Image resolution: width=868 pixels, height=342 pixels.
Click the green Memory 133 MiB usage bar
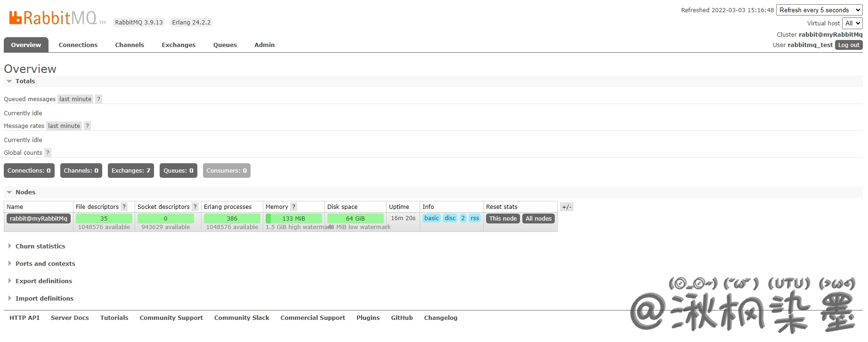click(x=293, y=219)
